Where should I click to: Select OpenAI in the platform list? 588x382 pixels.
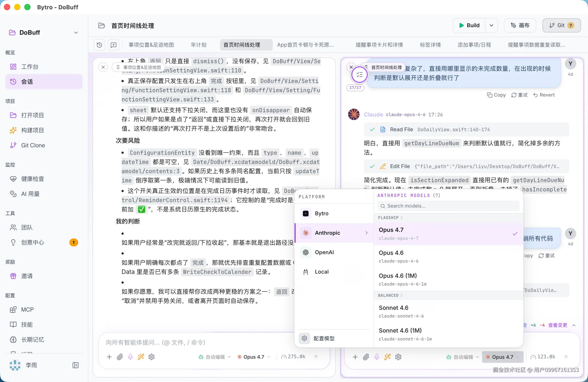(324, 252)
